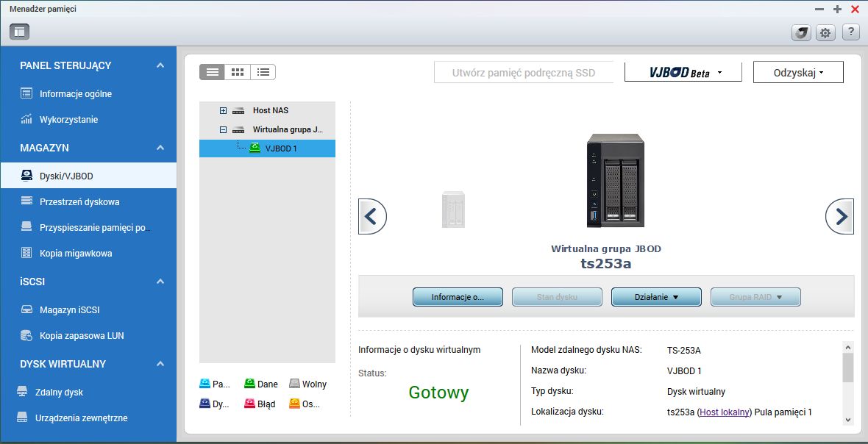868x444 pixels.
Task: Show previous NAS device arrow
Action: pos(371,216)
